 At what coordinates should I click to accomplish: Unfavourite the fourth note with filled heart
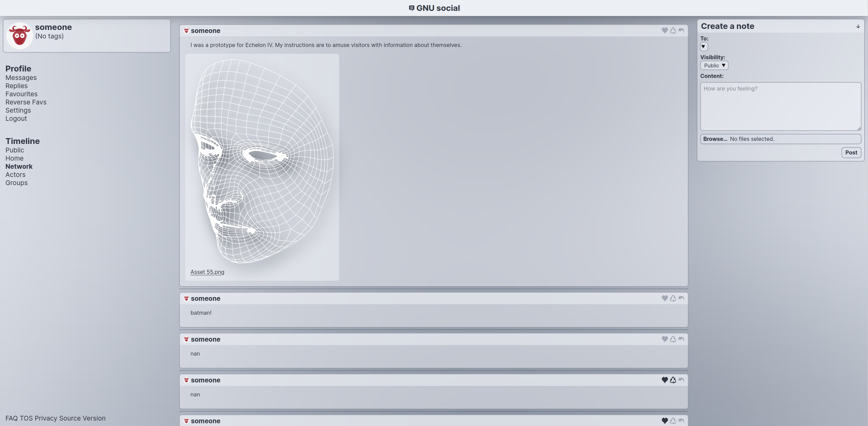pos(664,380)
